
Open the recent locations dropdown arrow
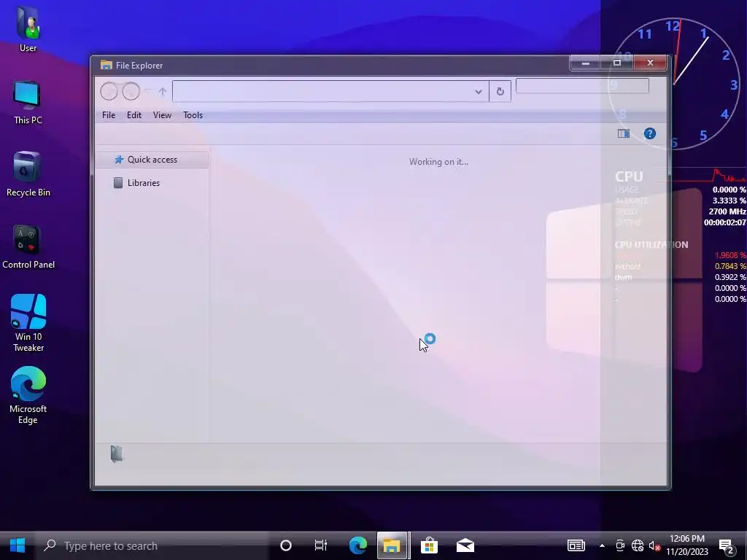point(148,91)
